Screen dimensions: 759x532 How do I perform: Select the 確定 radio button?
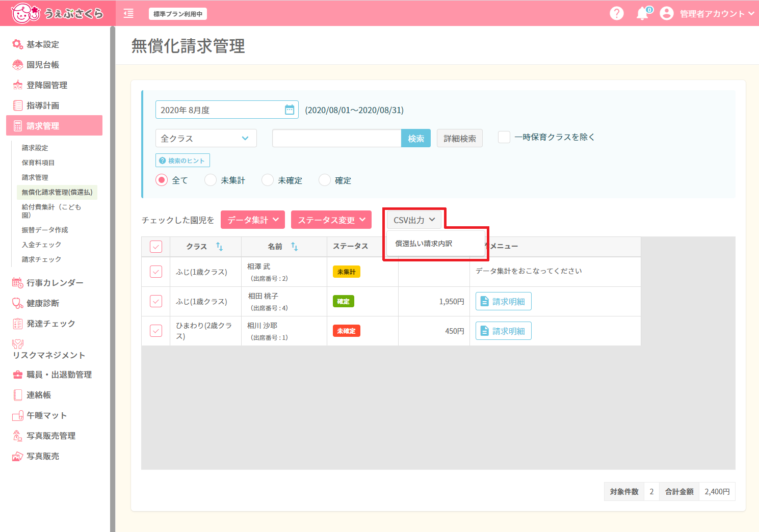pyautogui.click(x=325, y=180)
